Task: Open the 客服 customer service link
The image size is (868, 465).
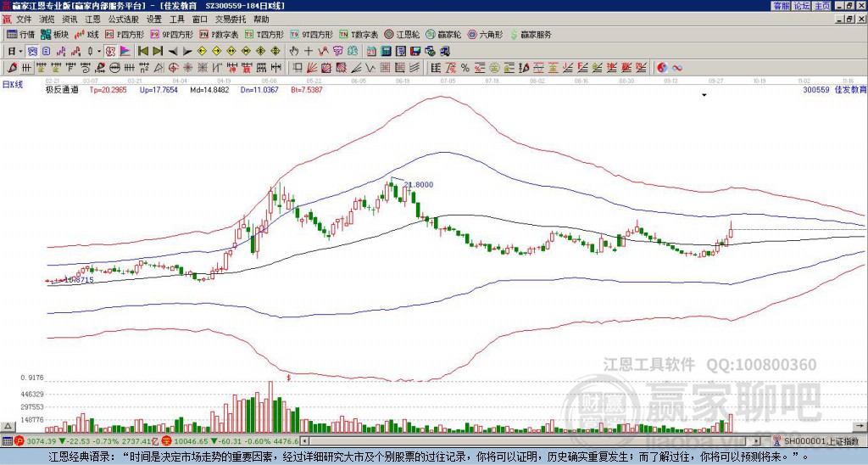Action: pos(781,6)
